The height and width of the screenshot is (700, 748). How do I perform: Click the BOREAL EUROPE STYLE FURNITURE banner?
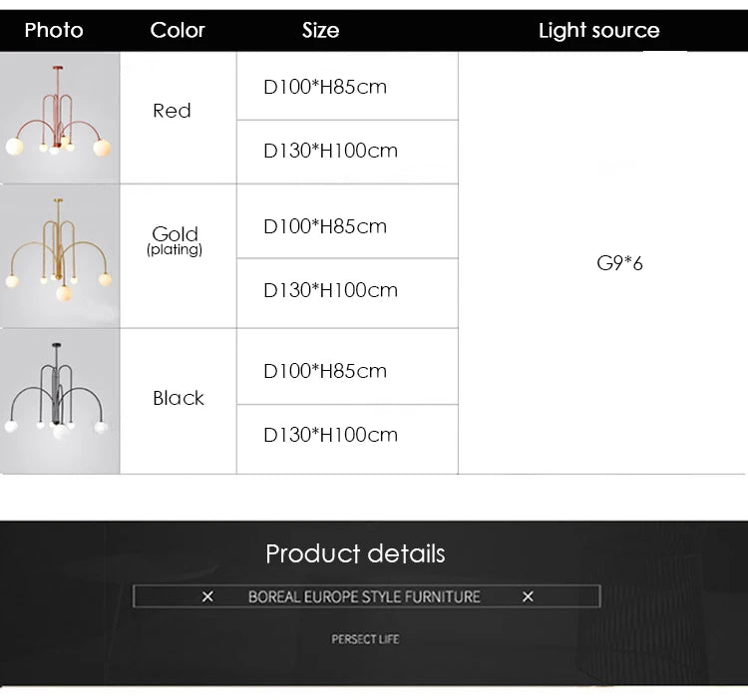[364, 596]
